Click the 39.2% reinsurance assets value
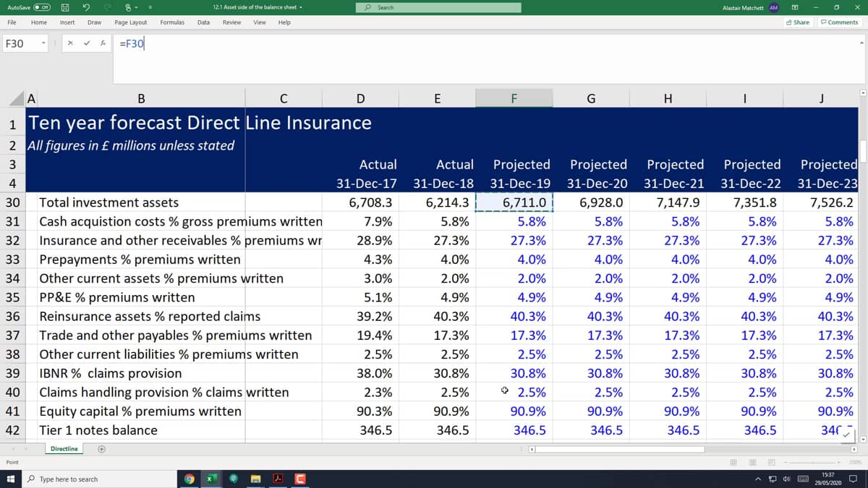The image size is (868, 488). [x=360, y=316]
